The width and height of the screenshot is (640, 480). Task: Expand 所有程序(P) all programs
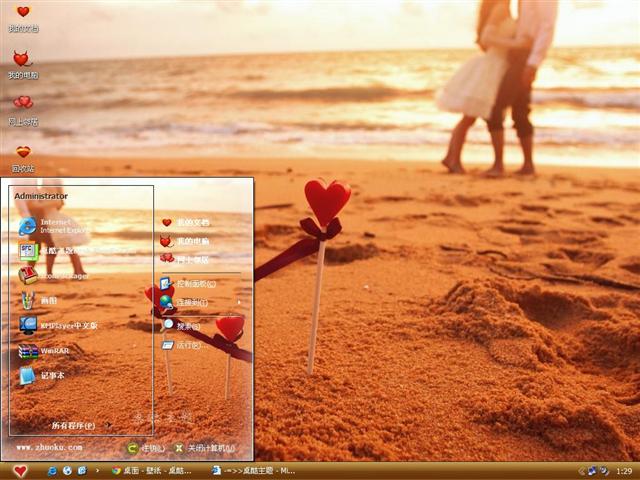(81, 425)
